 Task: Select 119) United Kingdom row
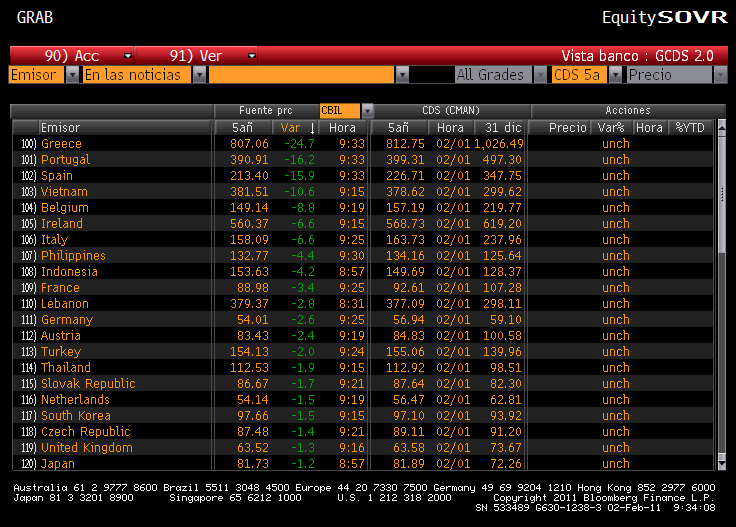[362, 447]
